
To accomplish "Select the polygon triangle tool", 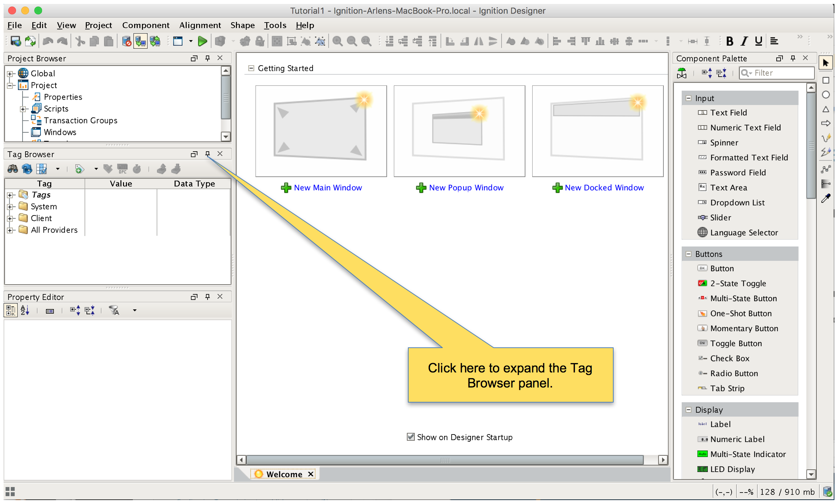I will click(x=826, y=109).
